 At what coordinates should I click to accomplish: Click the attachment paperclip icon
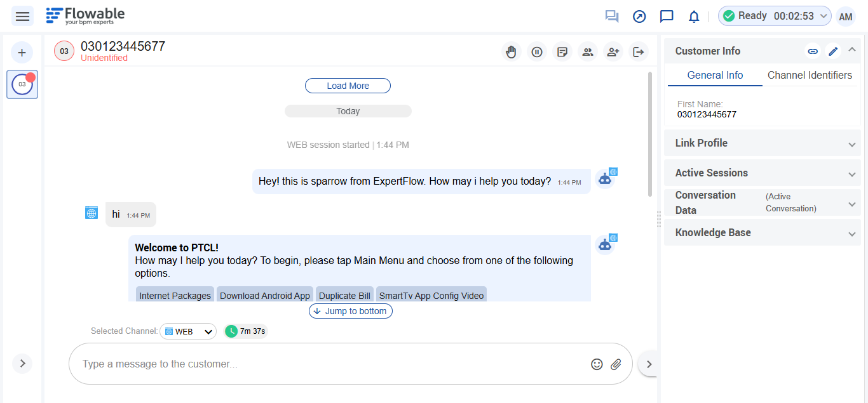coord(616,364)
